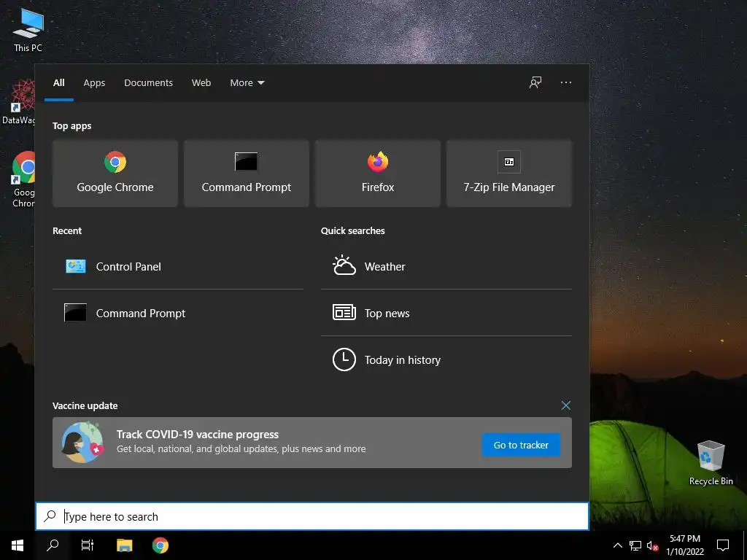Image resolution: width=747 pixels, height=560 pixels.
Task: Run the Weather quick search
Action: (x=446, y=267)
